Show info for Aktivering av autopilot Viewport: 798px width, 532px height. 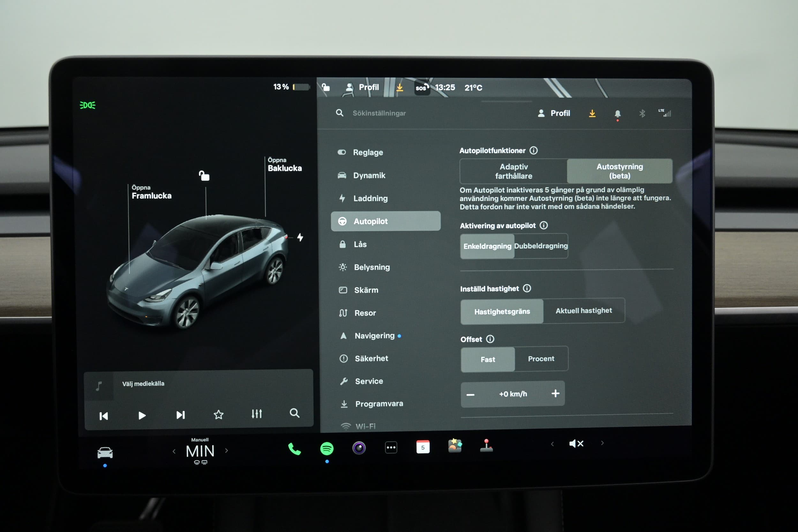point(544,225)
